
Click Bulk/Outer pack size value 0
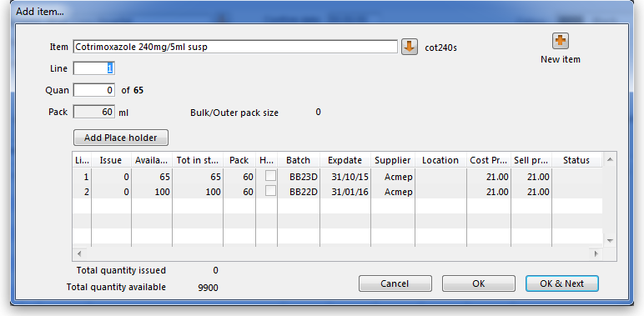click(319, 112)
